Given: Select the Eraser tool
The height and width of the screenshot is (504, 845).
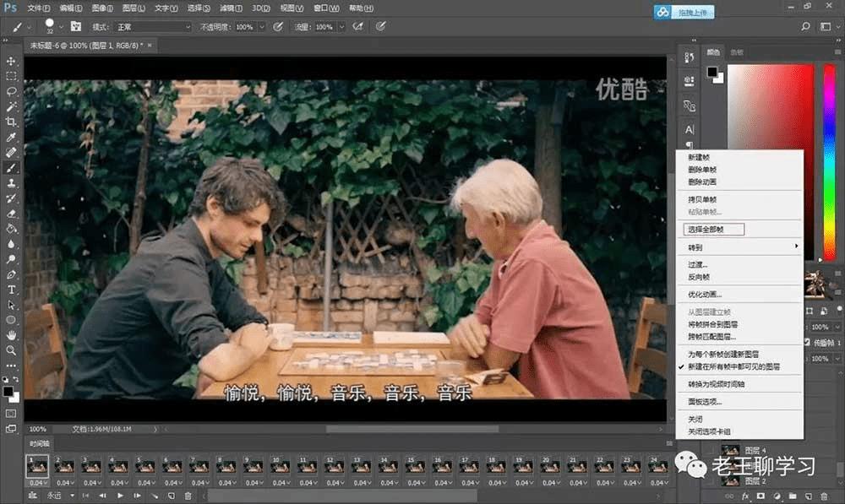Looking at the screenshot, I should coord(11,214).
